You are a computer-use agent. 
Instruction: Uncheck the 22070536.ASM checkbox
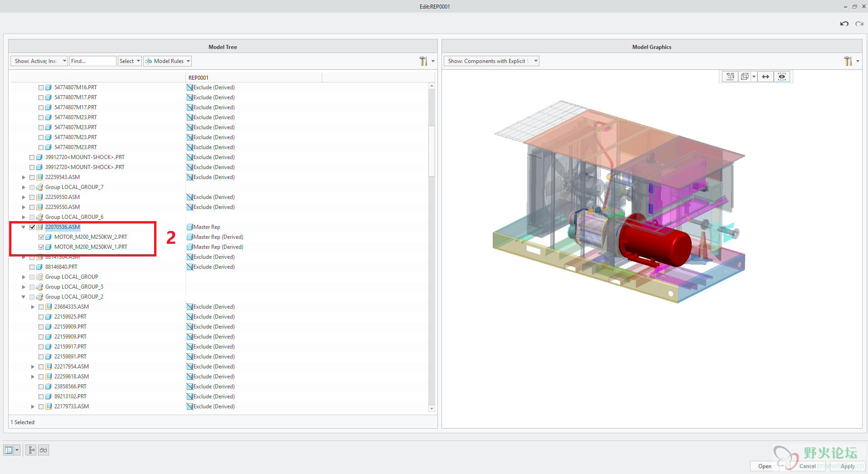pos(32,227)
